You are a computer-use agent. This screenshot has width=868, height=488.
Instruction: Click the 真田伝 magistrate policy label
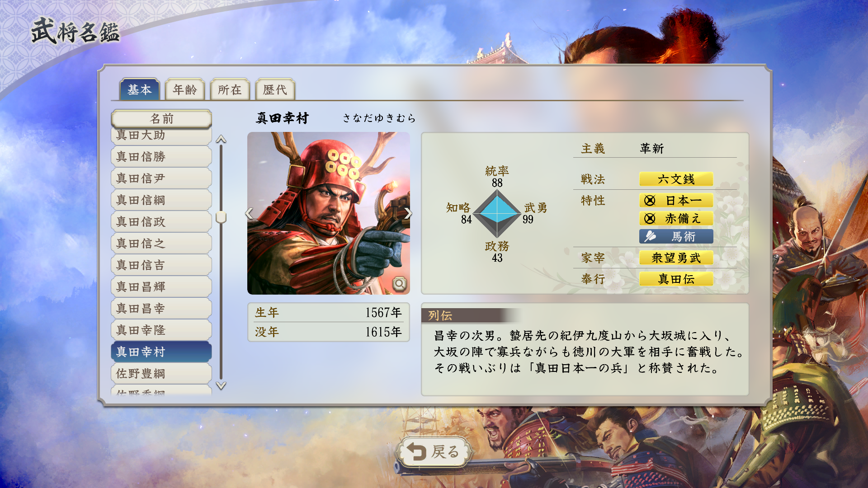(x=676, y=279)
